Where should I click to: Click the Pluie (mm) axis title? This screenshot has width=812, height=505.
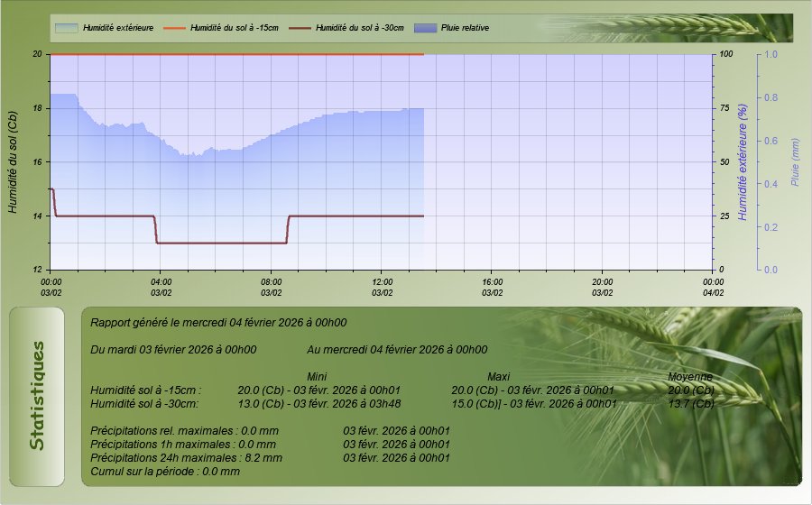click(x=795, y=161)
